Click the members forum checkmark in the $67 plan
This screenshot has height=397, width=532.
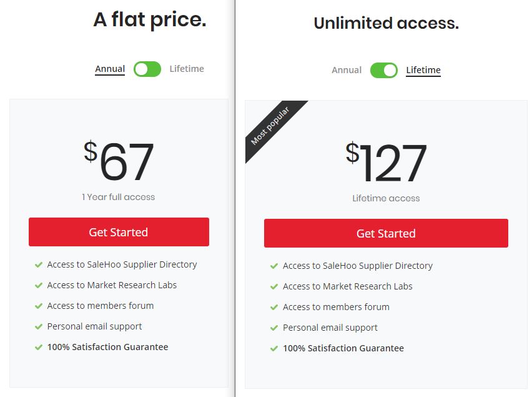(39, 306)
